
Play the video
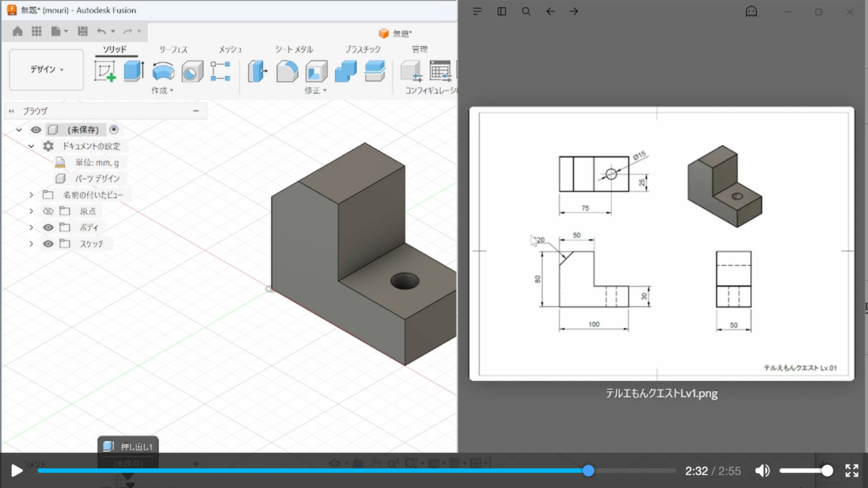[x=17, y=470]
